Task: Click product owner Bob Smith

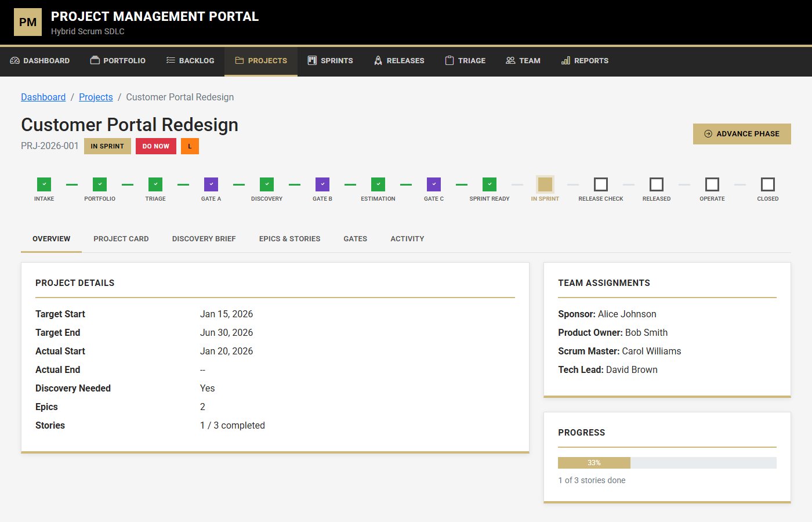Action: pyautogui.click(x=647, y=332)
